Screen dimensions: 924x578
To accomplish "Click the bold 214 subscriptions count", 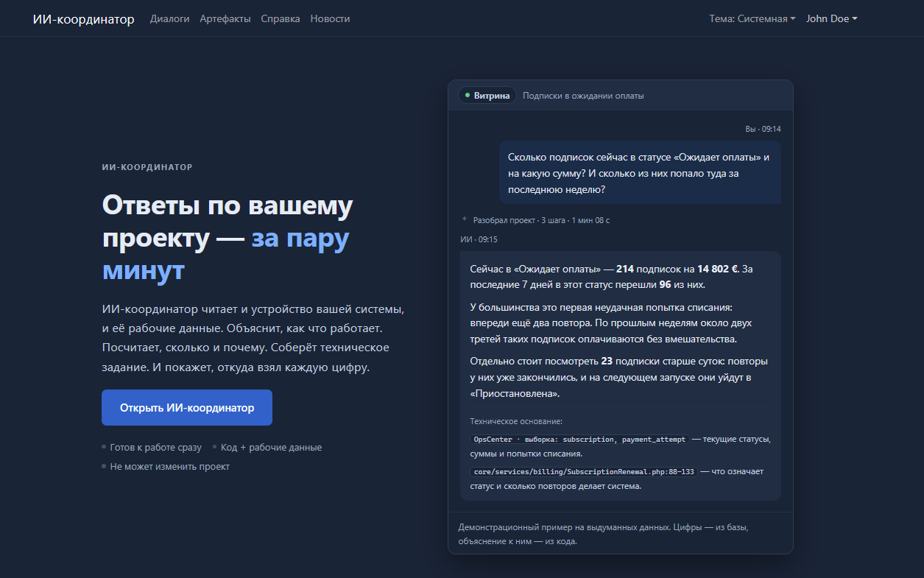I will 625,269.
